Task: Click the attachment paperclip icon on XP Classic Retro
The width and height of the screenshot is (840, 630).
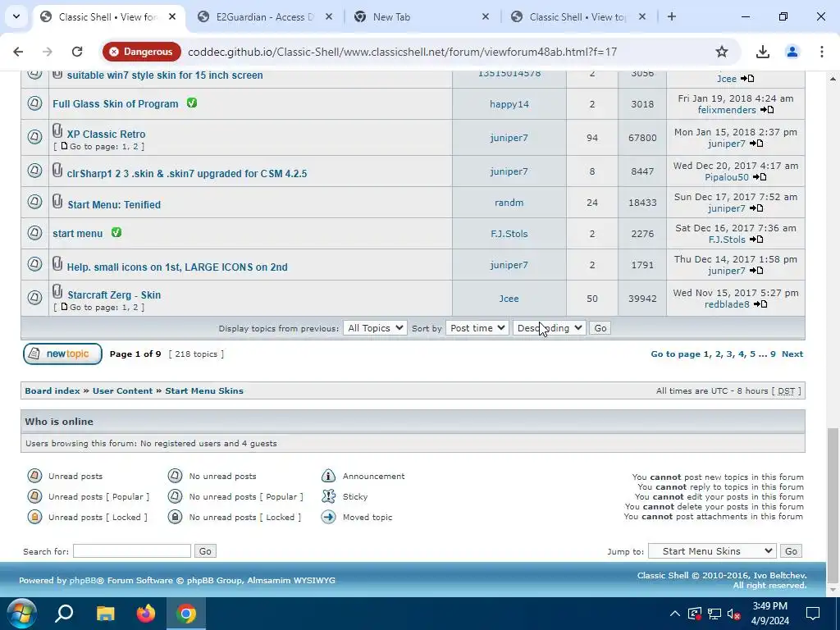Action: (x=57, y=130)
